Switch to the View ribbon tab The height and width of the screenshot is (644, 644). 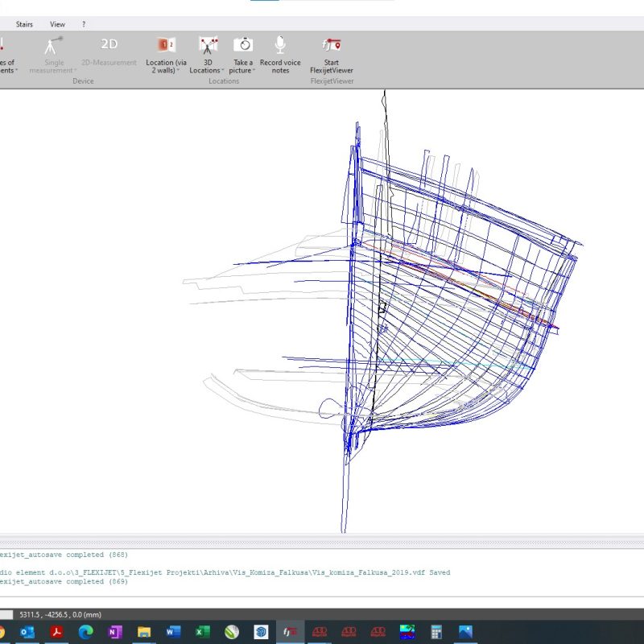58,24
